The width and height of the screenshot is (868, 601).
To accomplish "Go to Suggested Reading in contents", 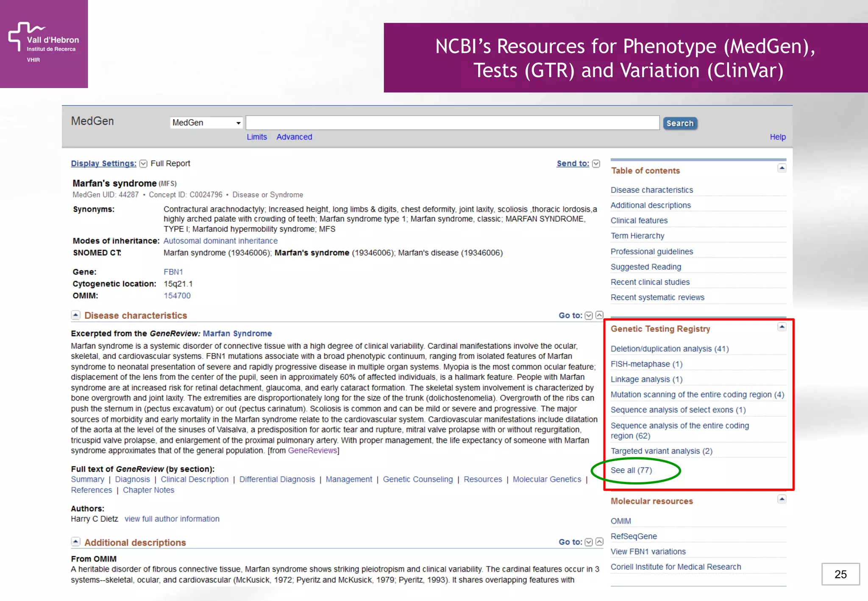I will (646, 267).
